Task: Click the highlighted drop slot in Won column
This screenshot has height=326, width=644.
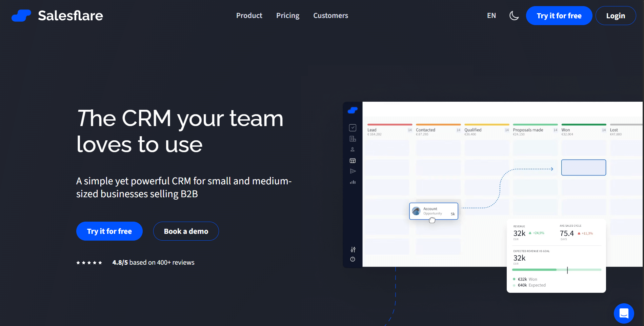Action: [x=584, y=167]
